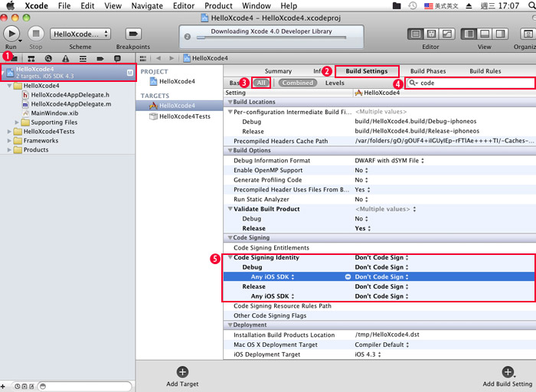Expand the Supporting Files folder
This screenshot has height=392, width=536.
pyautogui.click(x=17, y=122)
